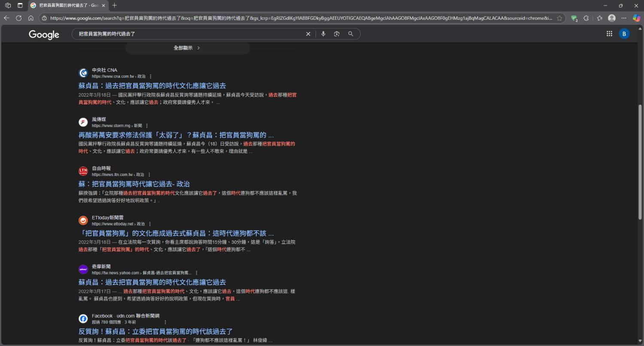Open the 奇摩新聞 headline 蘇貞昌：過去把官員當狗罵
The width and height of the screenshot is (644, 346).
tap(152, 282)
